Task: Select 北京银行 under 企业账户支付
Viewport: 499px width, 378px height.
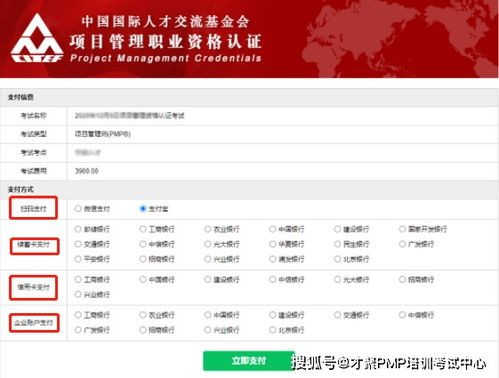Action: (x=272, y=330)
